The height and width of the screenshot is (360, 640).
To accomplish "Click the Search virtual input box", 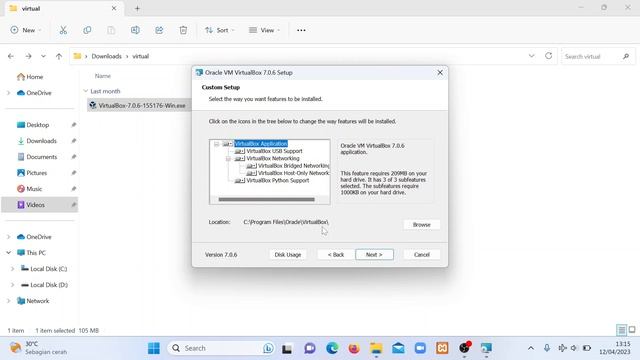I will coord(598,56).
